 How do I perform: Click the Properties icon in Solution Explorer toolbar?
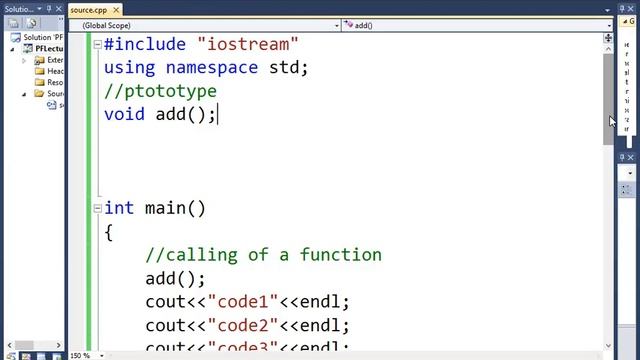[x=13, y=23]
